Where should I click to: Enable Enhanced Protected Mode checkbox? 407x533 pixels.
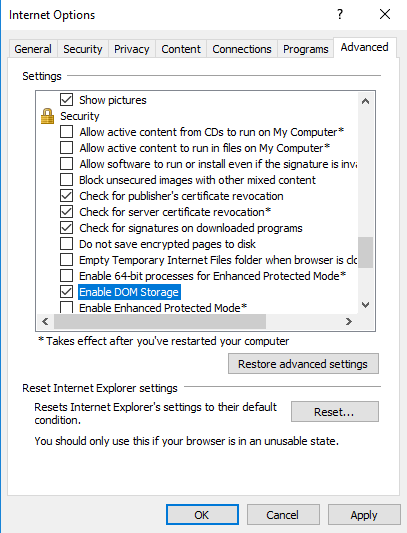[x=66, y=308]
